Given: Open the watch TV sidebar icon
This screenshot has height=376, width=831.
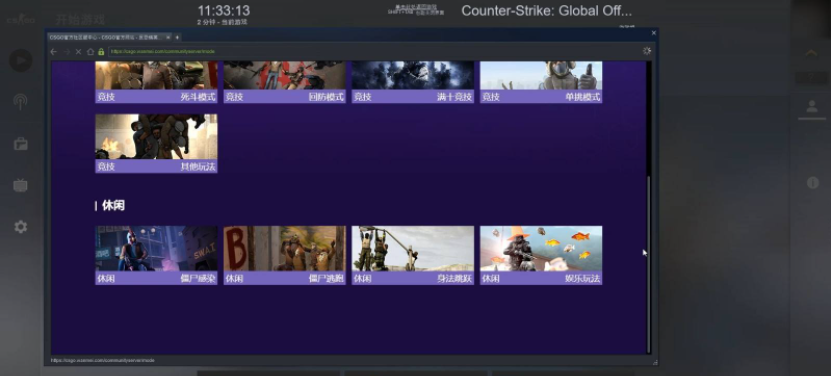Looking at the screenshot, I should coord(21,185).
